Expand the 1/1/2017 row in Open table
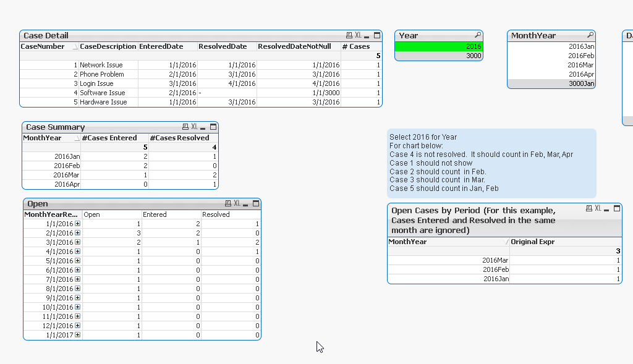This screenshot has width=633, height=364. pyautogui.click(x=77, y=335)
